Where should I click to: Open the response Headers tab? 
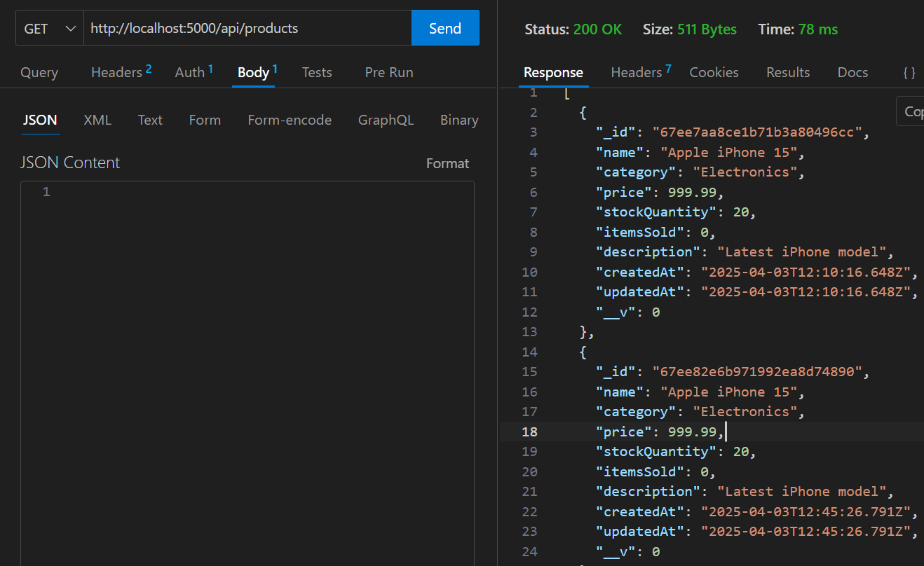[x=641, y=72]
